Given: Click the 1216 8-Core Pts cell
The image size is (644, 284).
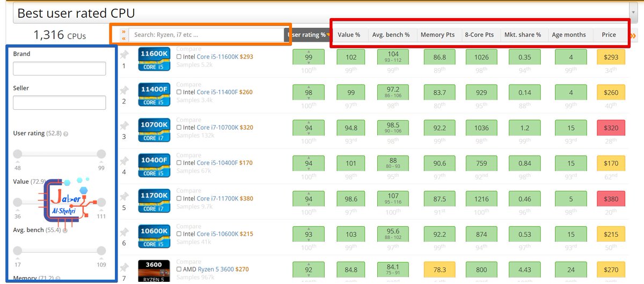Looking at the screenshot, I should pyautogui.click(x=481, y=198).
